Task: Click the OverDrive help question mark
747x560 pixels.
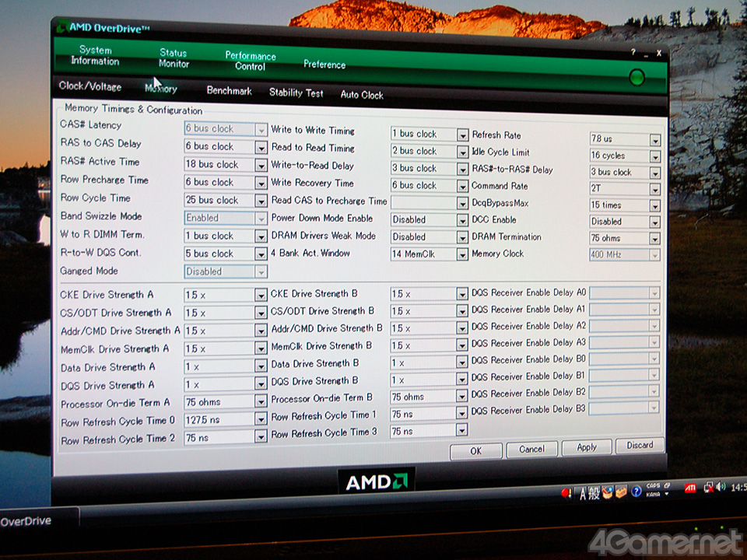Action: click(633, 52)
